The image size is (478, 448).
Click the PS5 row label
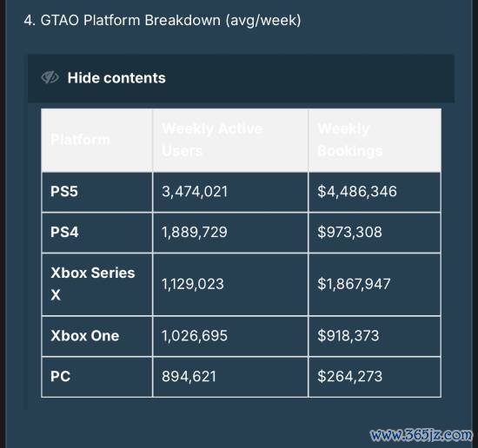pos(64,192)
